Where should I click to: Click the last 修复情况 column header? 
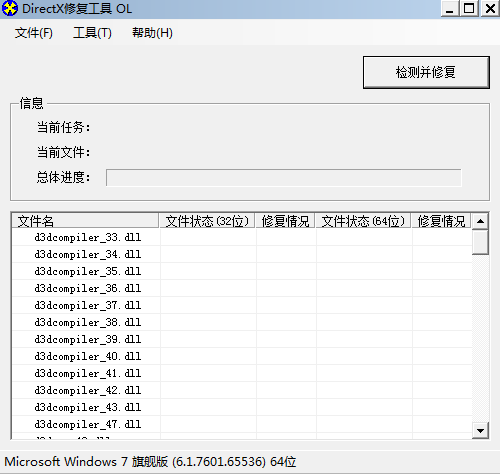coord(441,221)
